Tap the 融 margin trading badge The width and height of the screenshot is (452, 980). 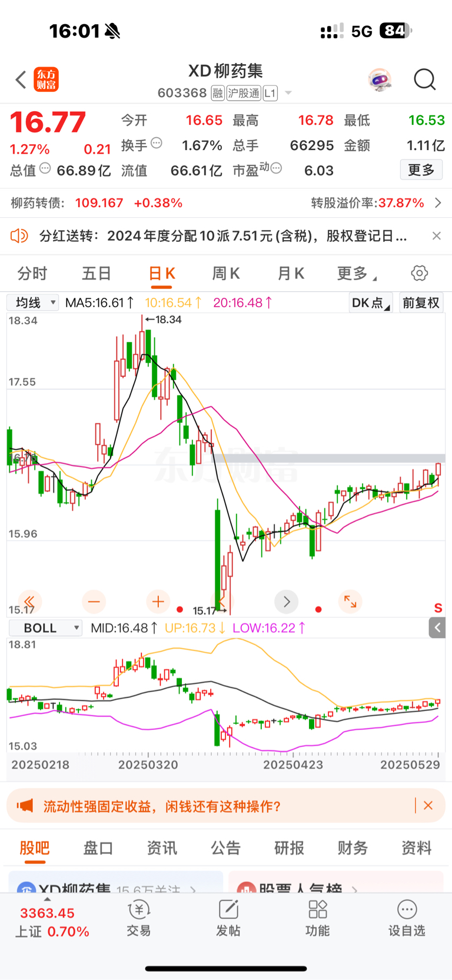[x=218, y=93]
